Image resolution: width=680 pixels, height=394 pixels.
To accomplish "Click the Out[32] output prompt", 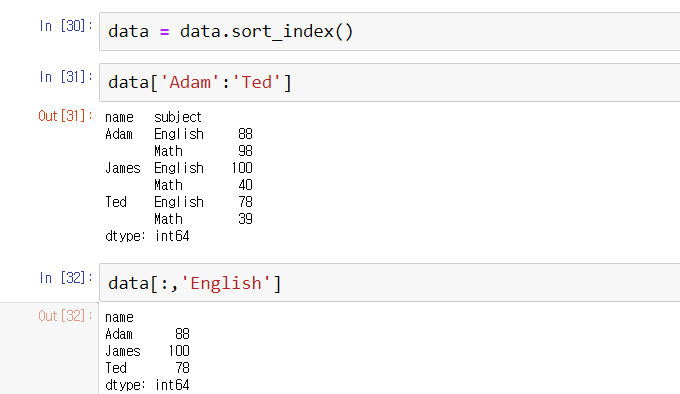I will pos(65,316).
